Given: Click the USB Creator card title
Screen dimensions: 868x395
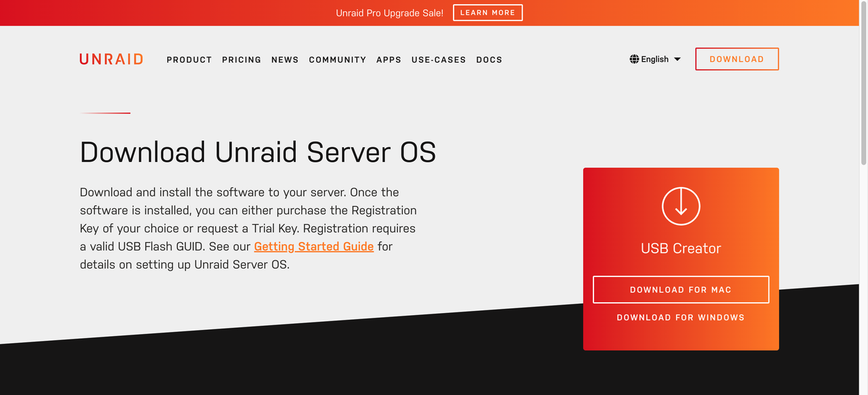Looking at the screenshot, I should (x=681, y=249).
